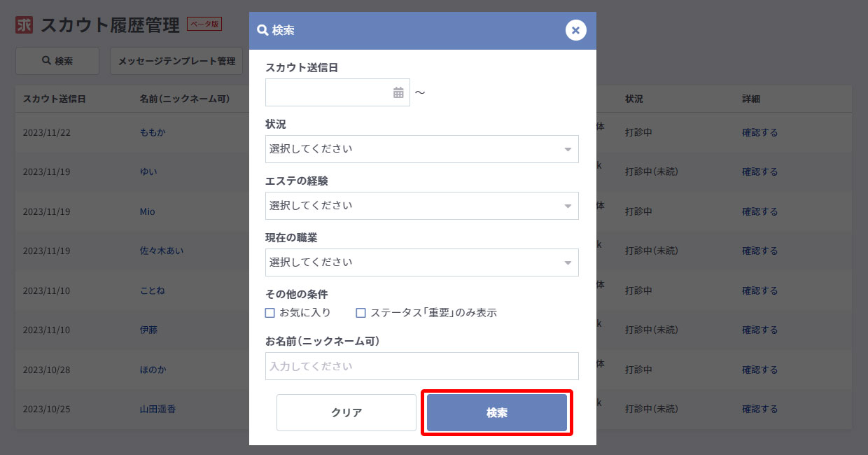The image size is (868, 455).
Task: Click the red 求 logo icon
Action: point(24,25)
